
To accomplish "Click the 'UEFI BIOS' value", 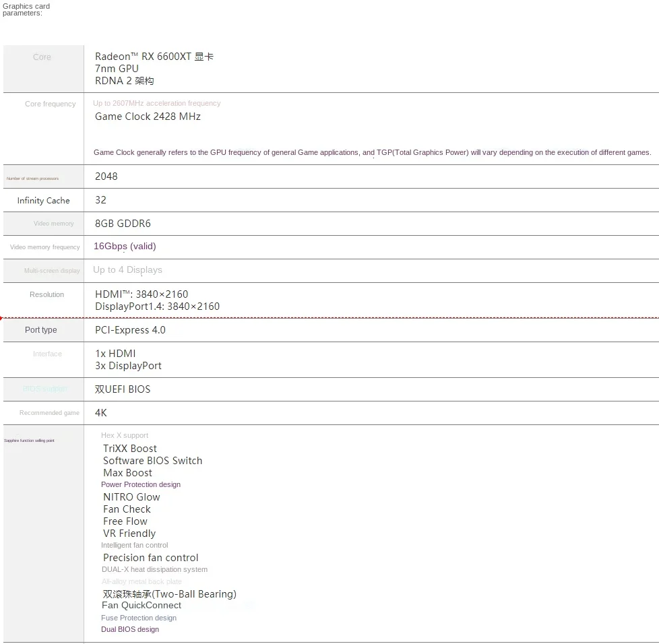I will 123,389.
